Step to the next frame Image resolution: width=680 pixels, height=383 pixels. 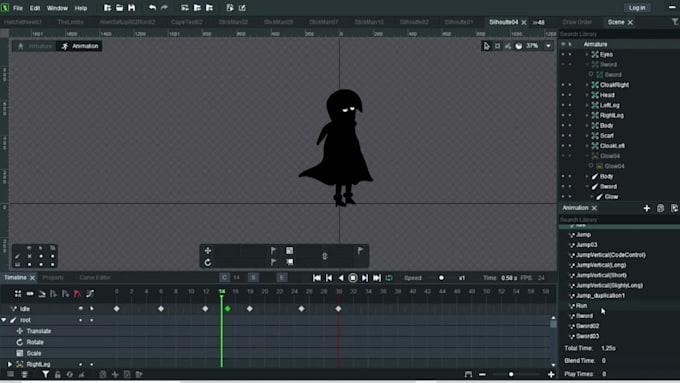click(x=365, y=278)
